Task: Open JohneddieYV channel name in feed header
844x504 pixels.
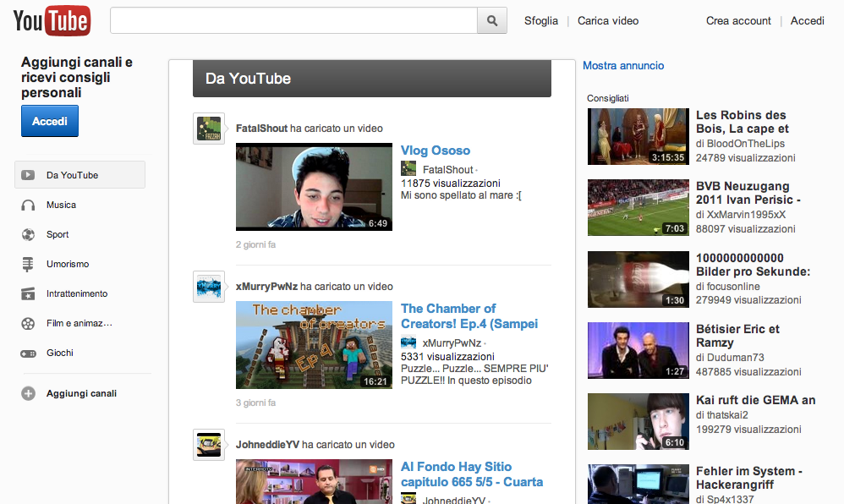Action: (267, 445)
